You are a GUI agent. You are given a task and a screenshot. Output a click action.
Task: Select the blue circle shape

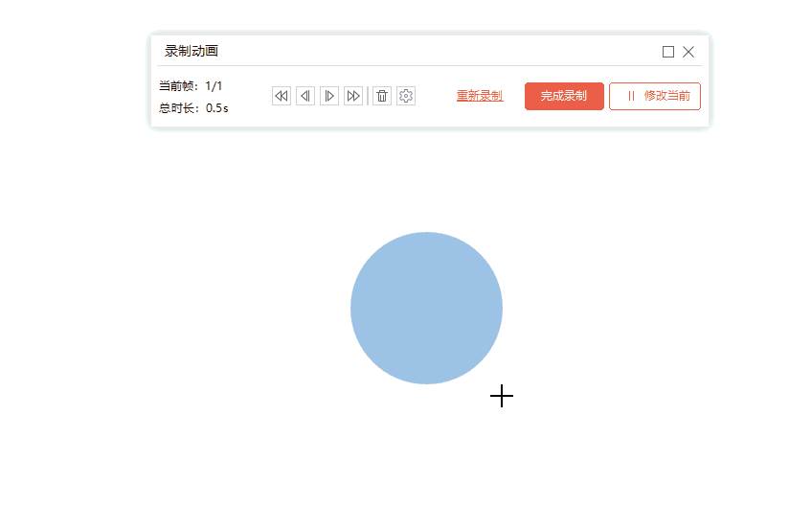pyautogui.click(x=426, y=308)
